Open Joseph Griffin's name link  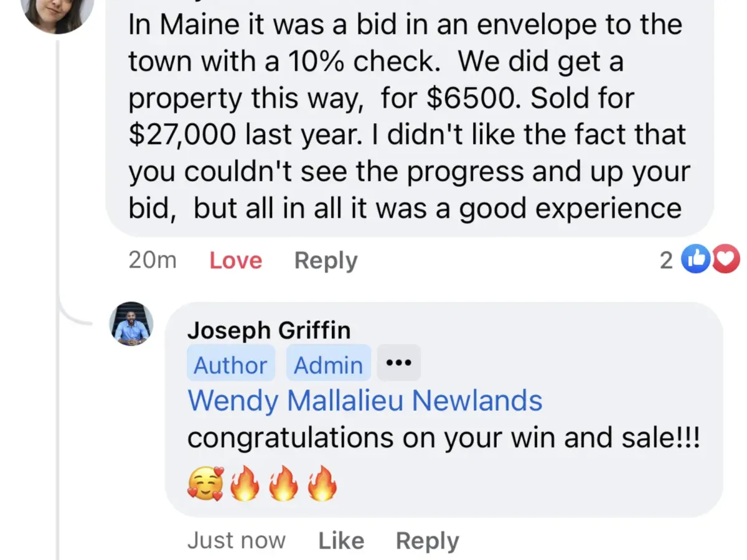point(269,330)
